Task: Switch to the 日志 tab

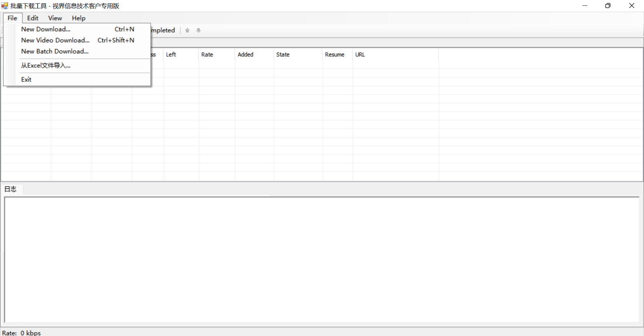Action: (x=10, y=189)
